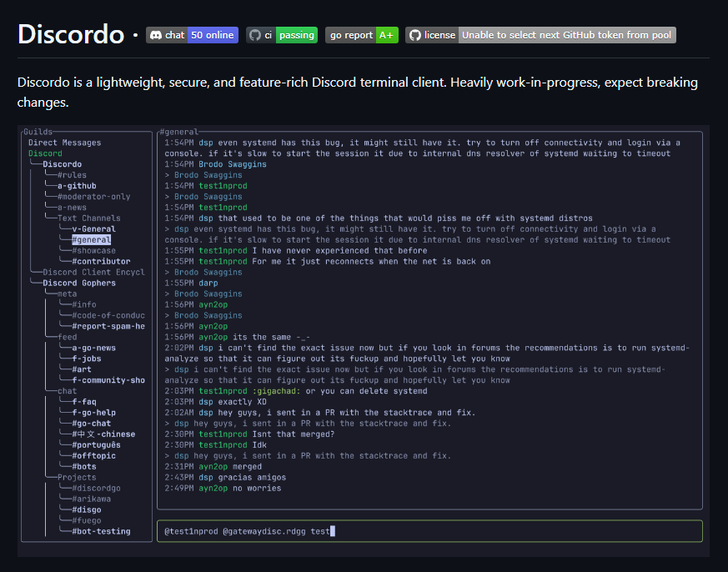728x572 pixels.
Task: Open the #contributor channel
Action: click(x=101, y=261)
